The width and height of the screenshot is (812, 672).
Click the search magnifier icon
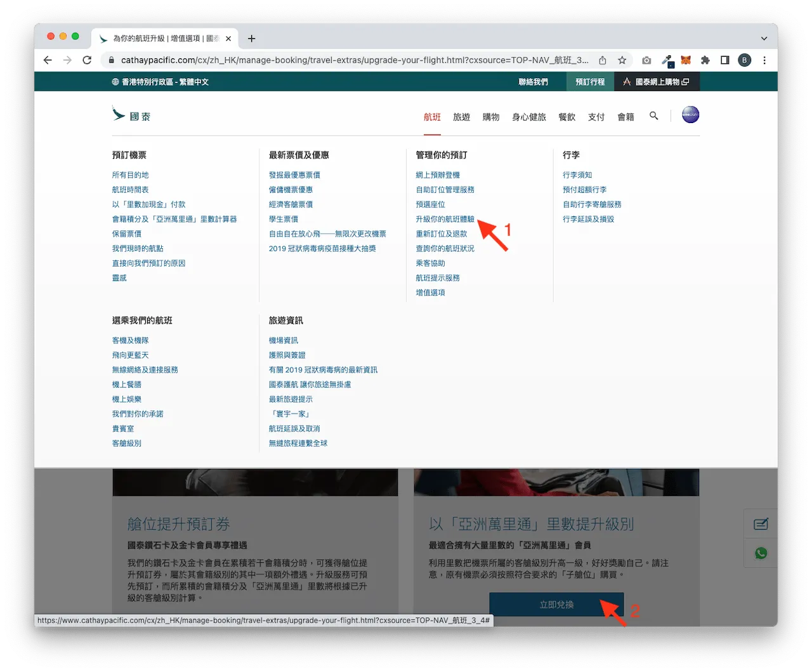(654, 116)
